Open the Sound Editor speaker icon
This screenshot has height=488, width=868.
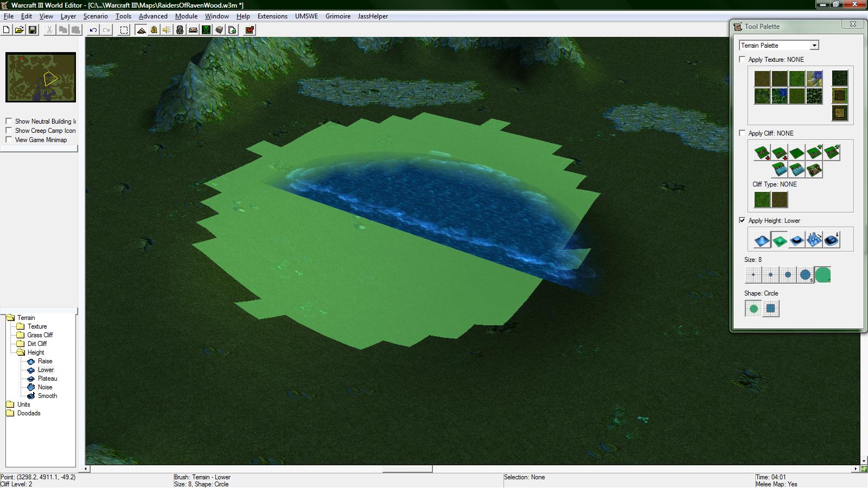[167, 30]
